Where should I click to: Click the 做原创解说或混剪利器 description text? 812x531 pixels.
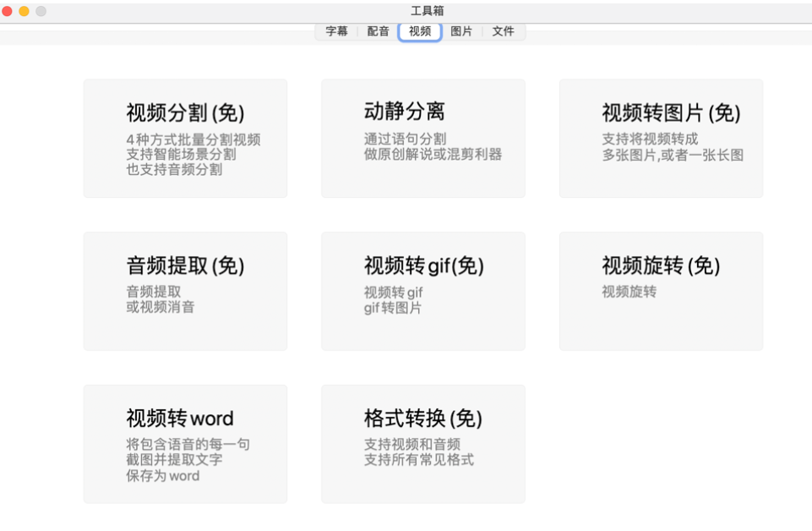[433, 155]
